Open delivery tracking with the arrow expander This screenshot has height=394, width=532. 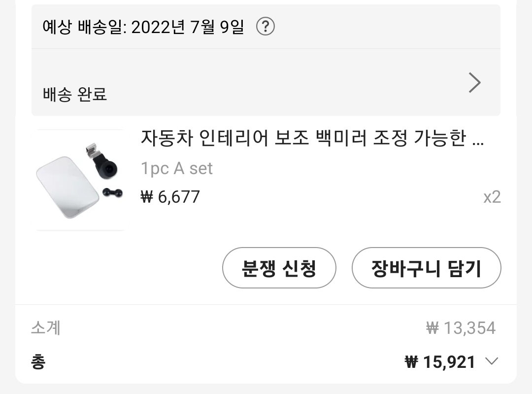(474, 82)
